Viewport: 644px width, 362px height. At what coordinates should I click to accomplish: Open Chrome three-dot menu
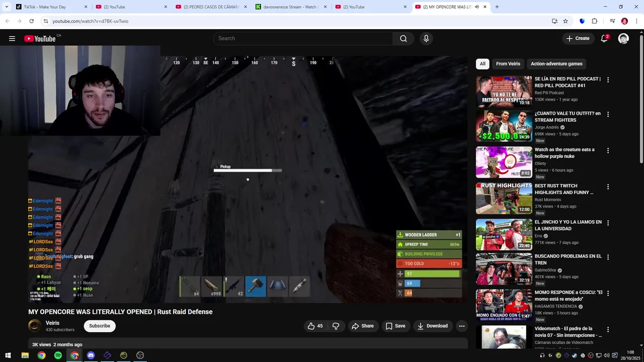point(636,21)
